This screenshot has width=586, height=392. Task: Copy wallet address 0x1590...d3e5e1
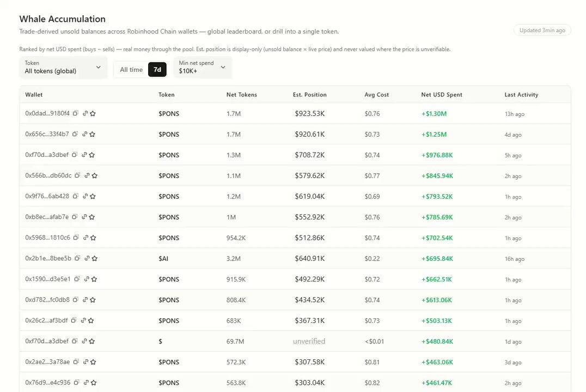(x=77, y=279)
